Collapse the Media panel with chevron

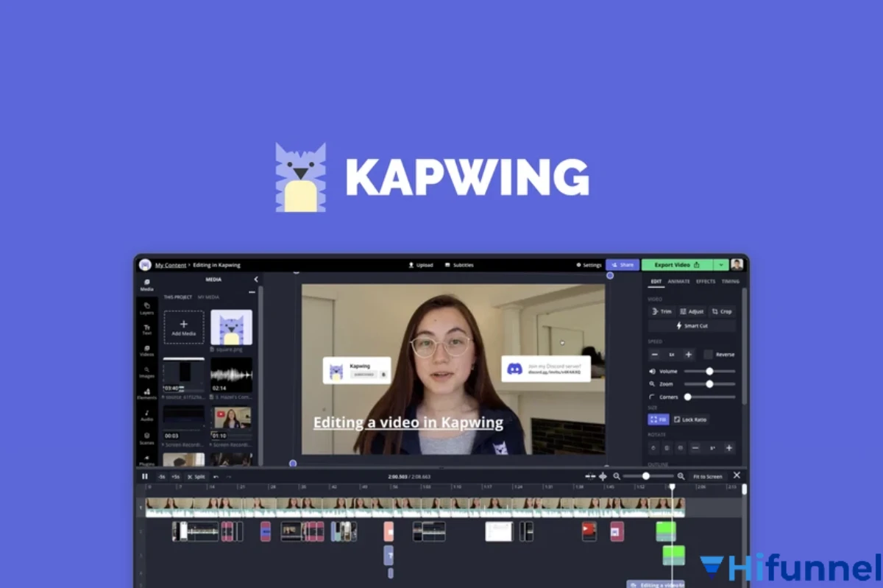(256, 280)
